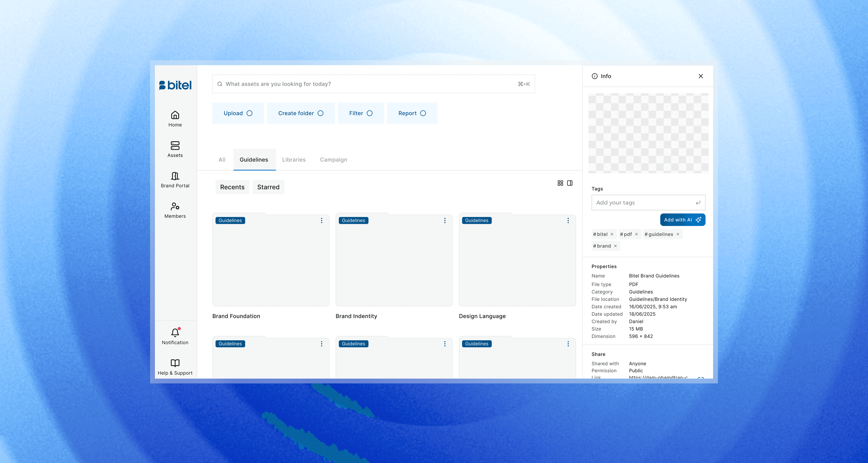The image size is (868, 463).
Task: Open Brand Portal from sidebar
Action: coord(175,180)
